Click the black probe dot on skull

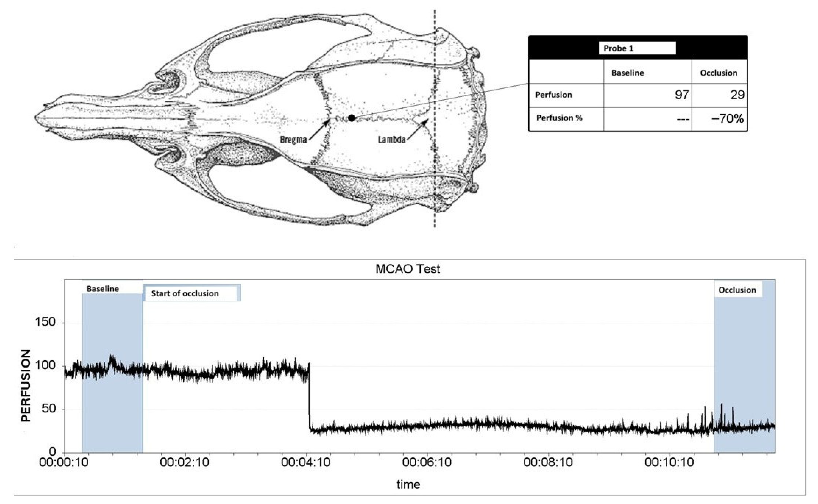[352, 118]
